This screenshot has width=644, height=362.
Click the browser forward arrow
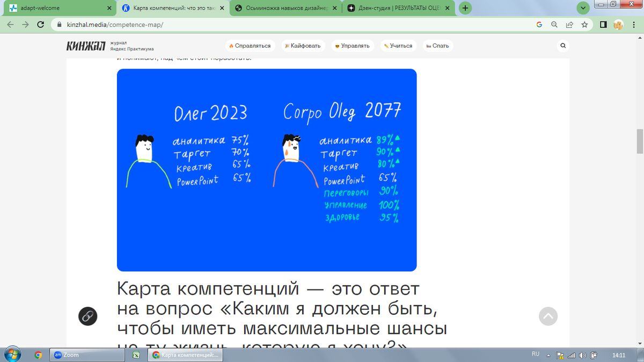(x=25, y=25)
